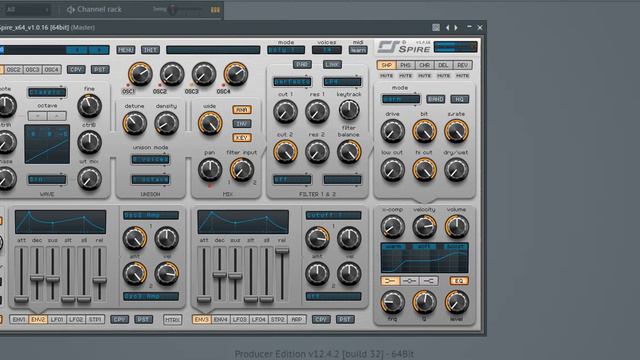
Task: Click the filter LINK button
Action: point(332,64)
